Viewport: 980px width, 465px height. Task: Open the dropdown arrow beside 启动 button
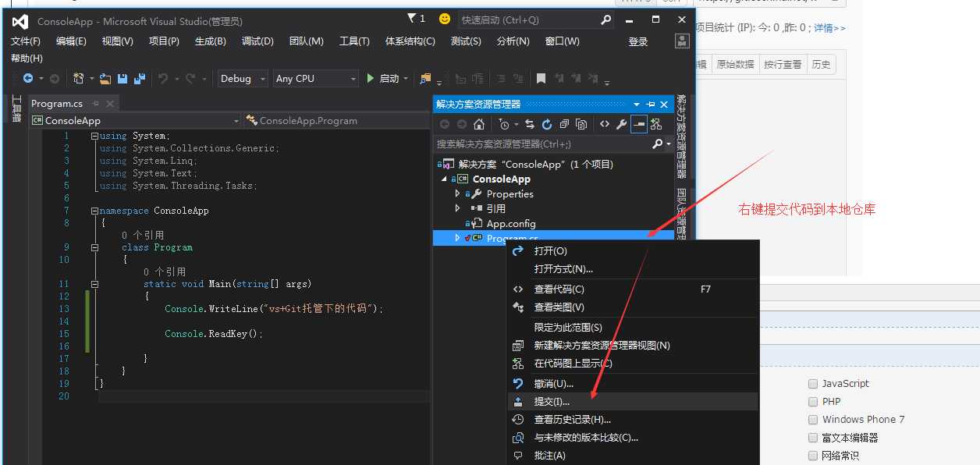(x=407, y=78)
